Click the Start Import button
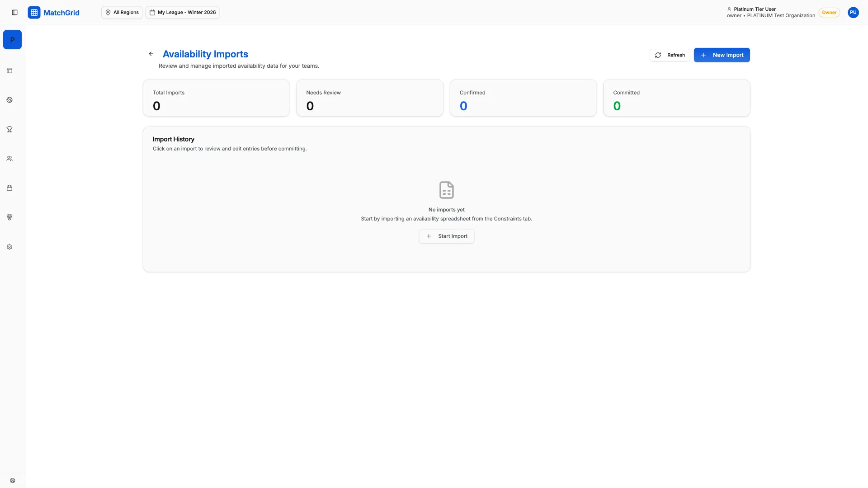Image resolution: width=868 pixels, height=488 pixels. pos(446,236)
